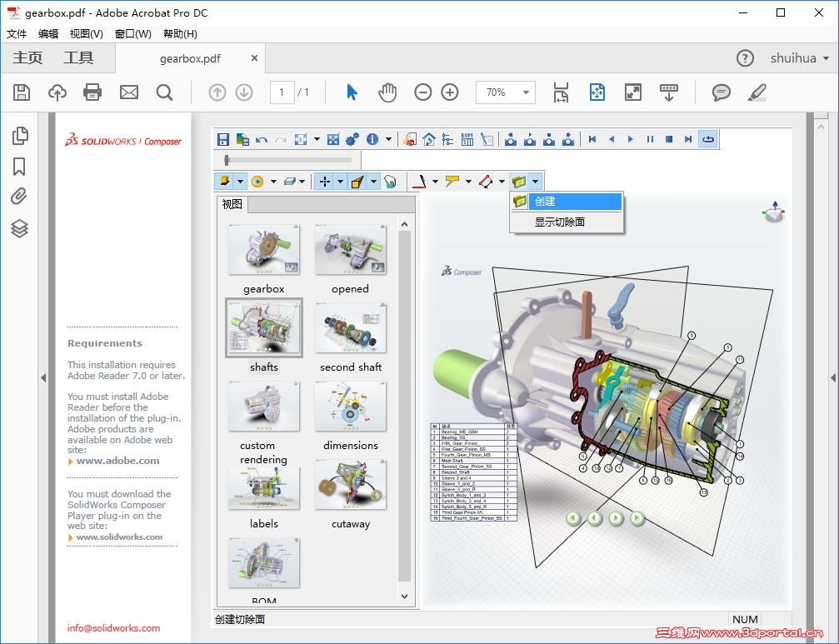
Task: Open the 帮助(H) menu
Action: [x=180, y=33]
